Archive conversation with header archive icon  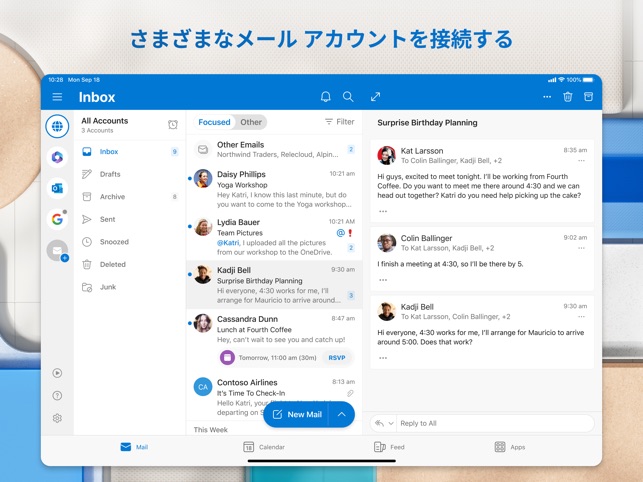588,96
